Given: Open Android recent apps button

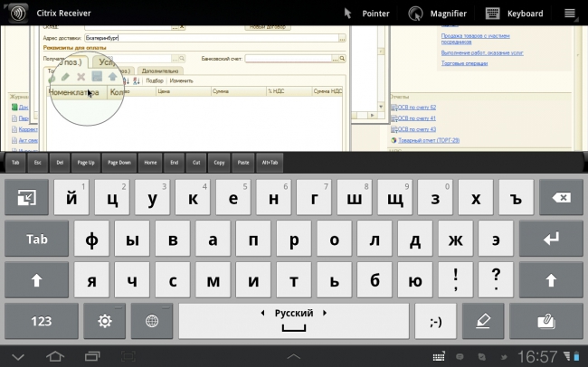Looking at the screenshot, I should (x=92, y=356).
